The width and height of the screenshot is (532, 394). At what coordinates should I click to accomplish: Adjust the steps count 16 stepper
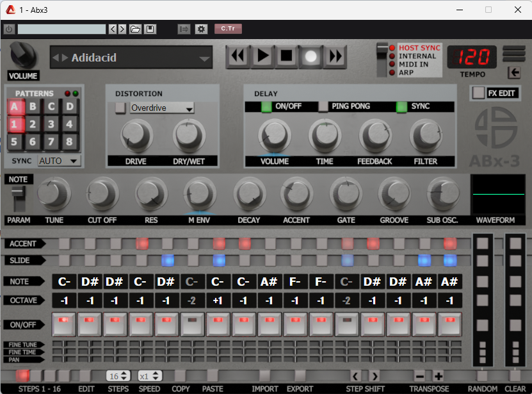click(x=118, y=376)
